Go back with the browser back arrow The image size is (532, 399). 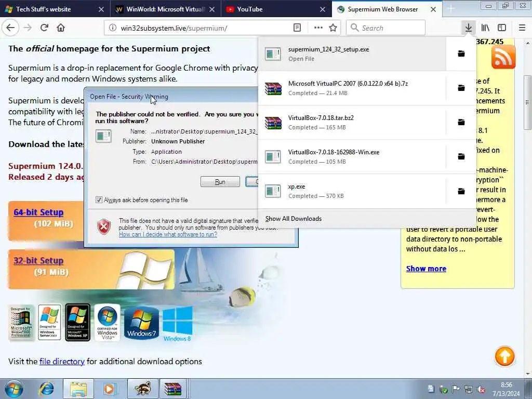coord(10,28)
